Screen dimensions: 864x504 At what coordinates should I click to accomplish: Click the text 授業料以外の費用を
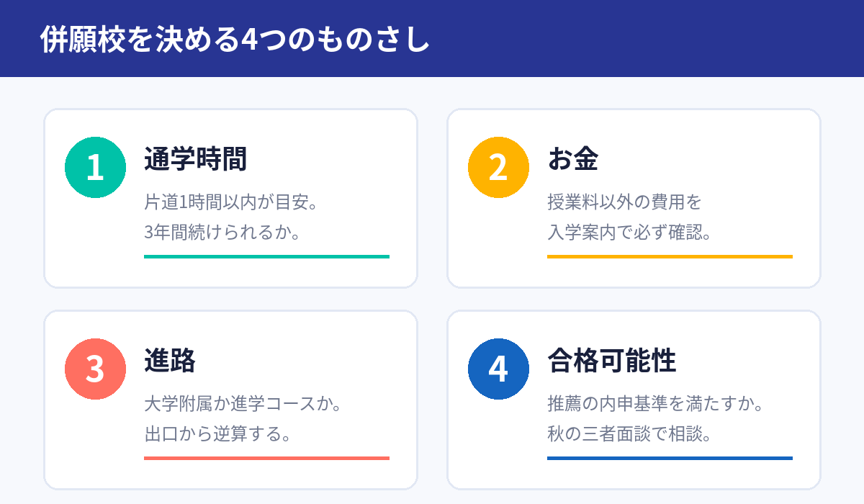[624, 202]
